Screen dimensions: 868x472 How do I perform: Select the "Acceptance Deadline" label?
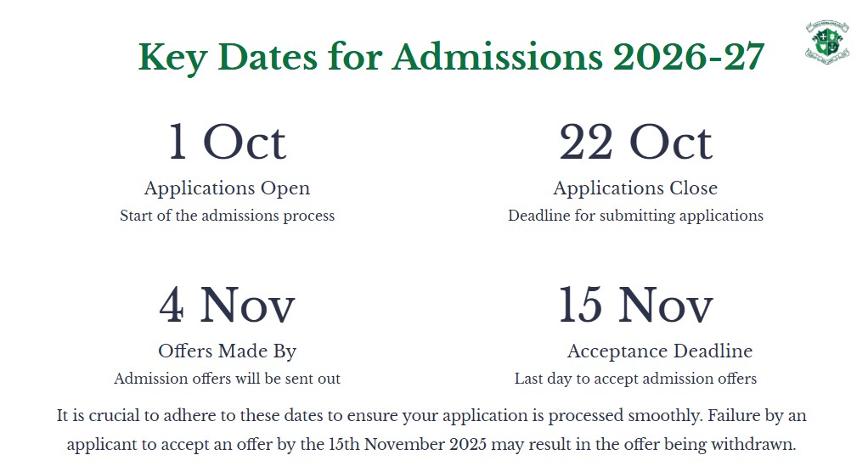[x=659, y=351]
